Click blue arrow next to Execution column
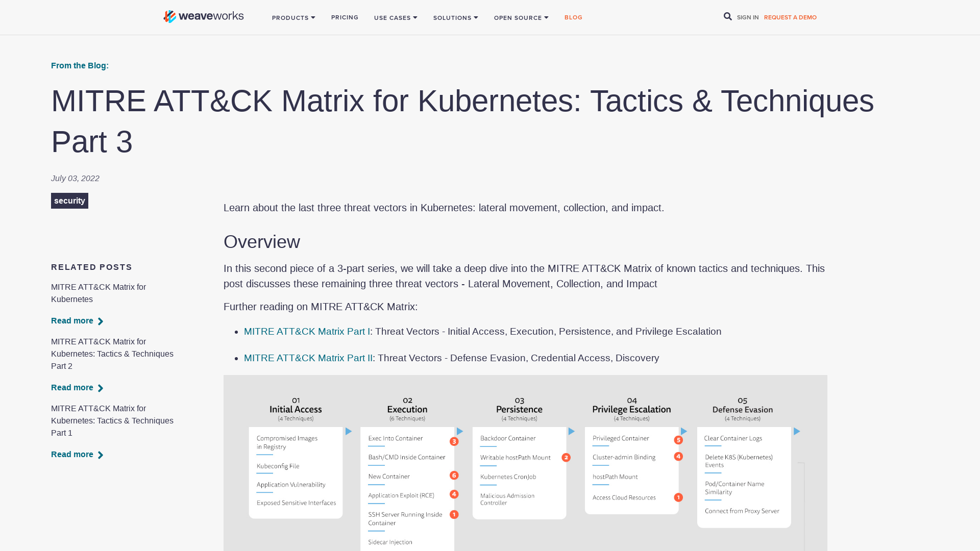Image resolution: width=980 pixels, height=551 pixels. click(x=460, y=431)
